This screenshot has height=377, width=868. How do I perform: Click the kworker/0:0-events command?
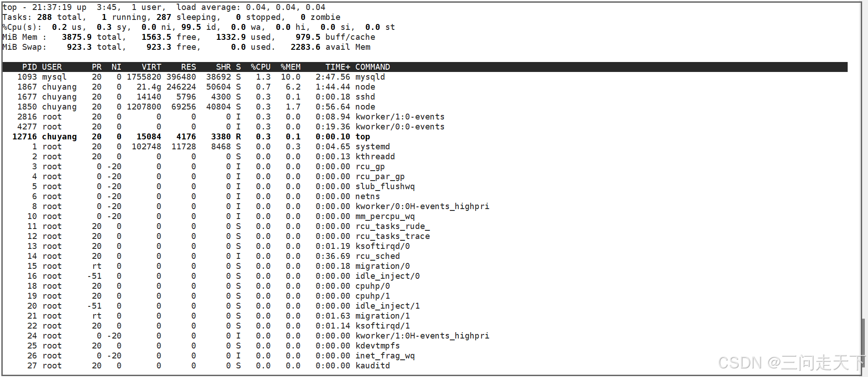point(400,127)
